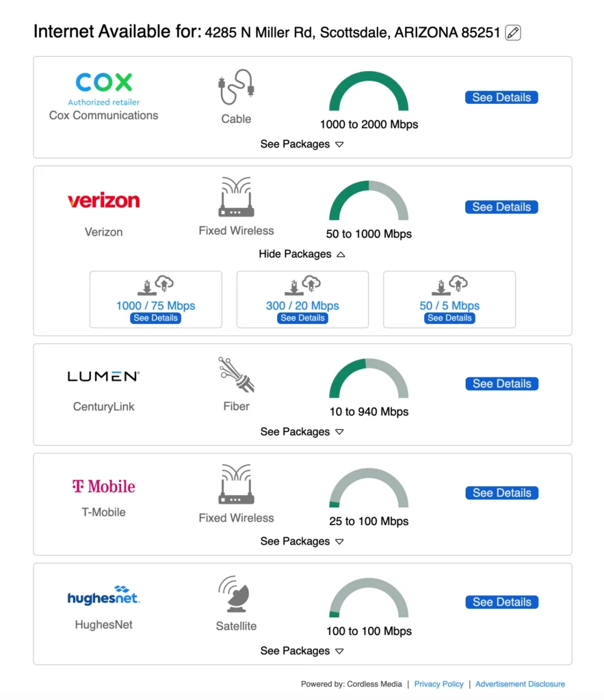
Task: Click the T-Mobile logo
Action: (104, 486)
